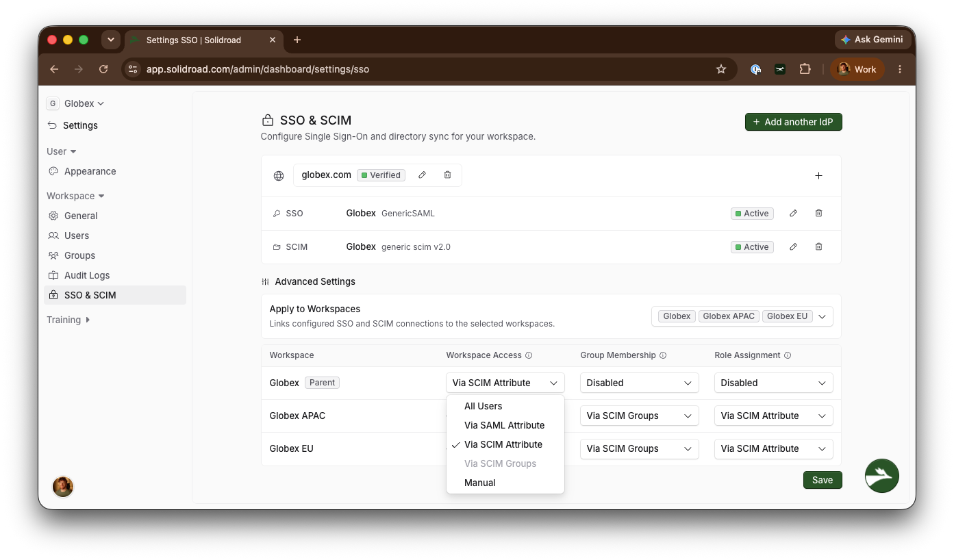Image resolution: width=954 pixels, height=560 pixels.
Task: Click the Ask Gemini button
Action: pyautogui.click(x=873, y=40)
